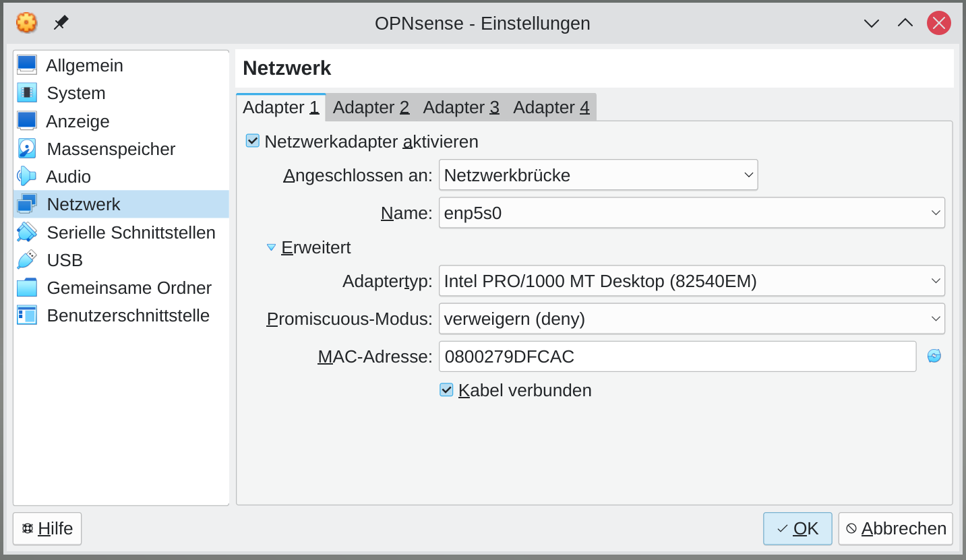This screenshot has height=560, width=966.
Task: Click the Gemeinsame Ordner folder icon
Action: click(x=27, y=288)
